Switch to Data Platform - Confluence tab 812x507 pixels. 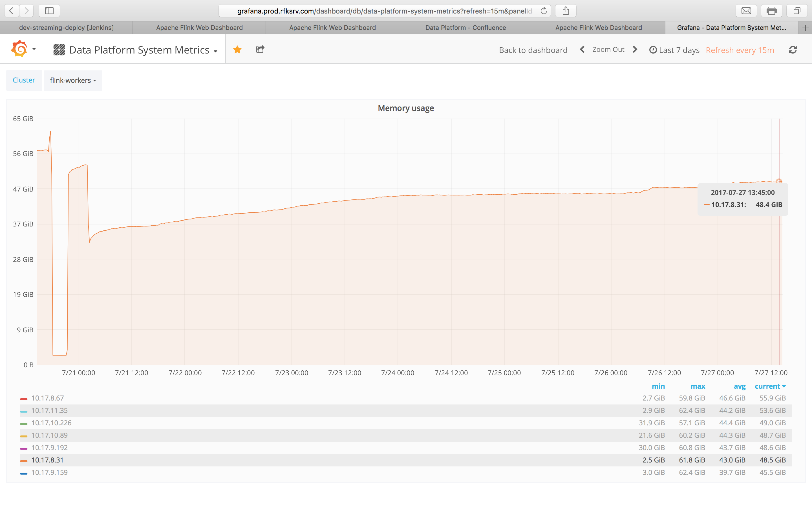pos(465,28)
